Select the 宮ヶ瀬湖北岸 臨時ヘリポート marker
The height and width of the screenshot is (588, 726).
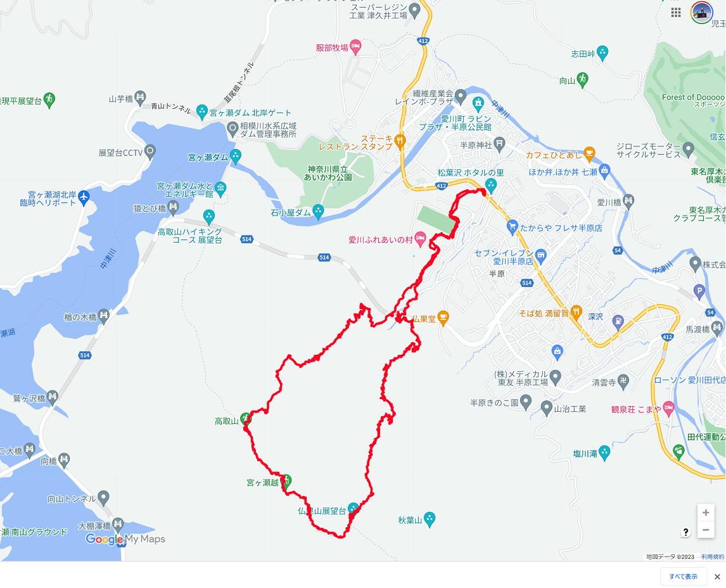84,198
